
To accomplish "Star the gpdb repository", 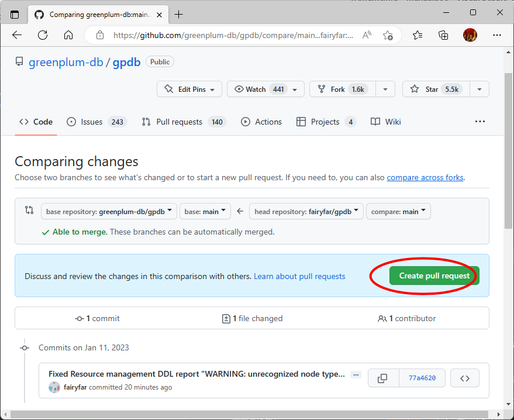I will 436,89.
